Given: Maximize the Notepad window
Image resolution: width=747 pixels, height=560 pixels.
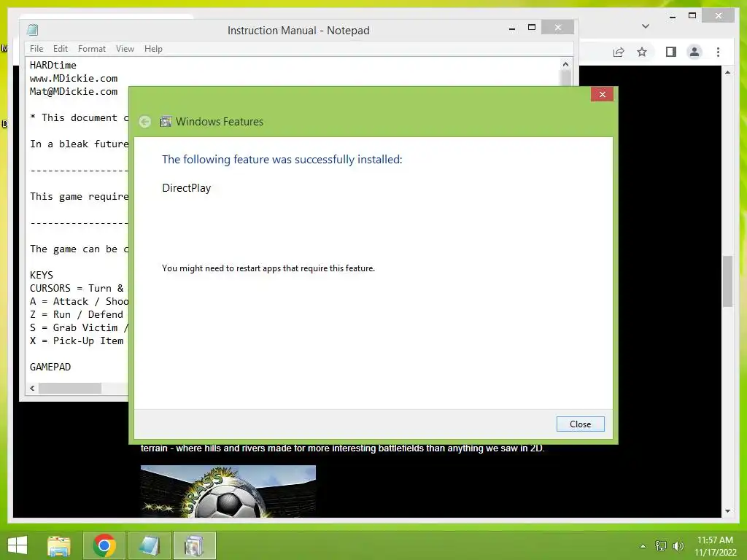Looking at the screenshot, I should [x=532, y=28].
